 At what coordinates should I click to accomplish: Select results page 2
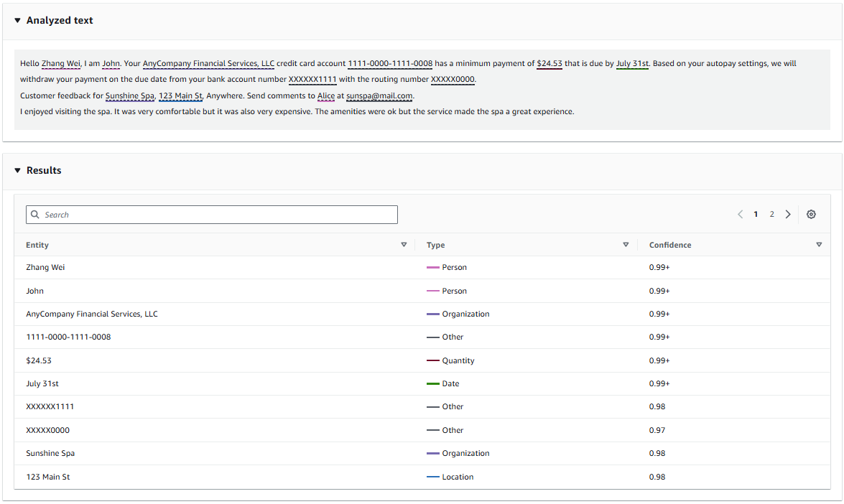pos(772,214)
